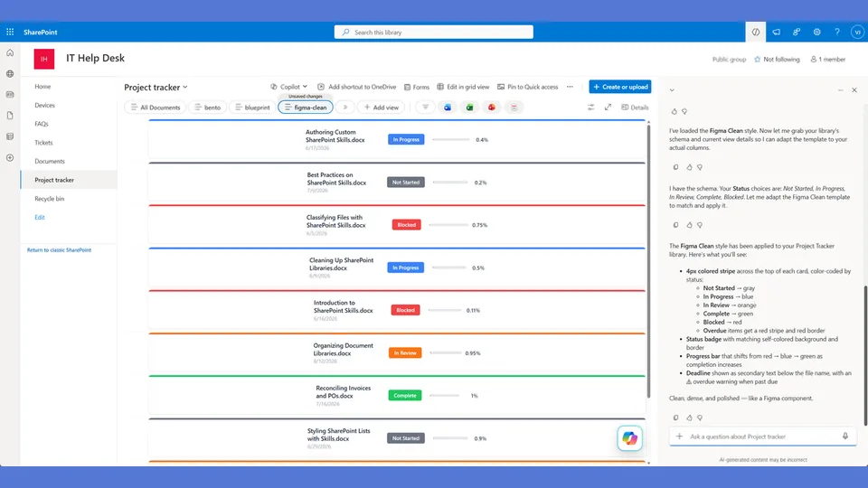Click the pink calendar icon in view bar
The image size is (868, 488).
coord(514,108)
